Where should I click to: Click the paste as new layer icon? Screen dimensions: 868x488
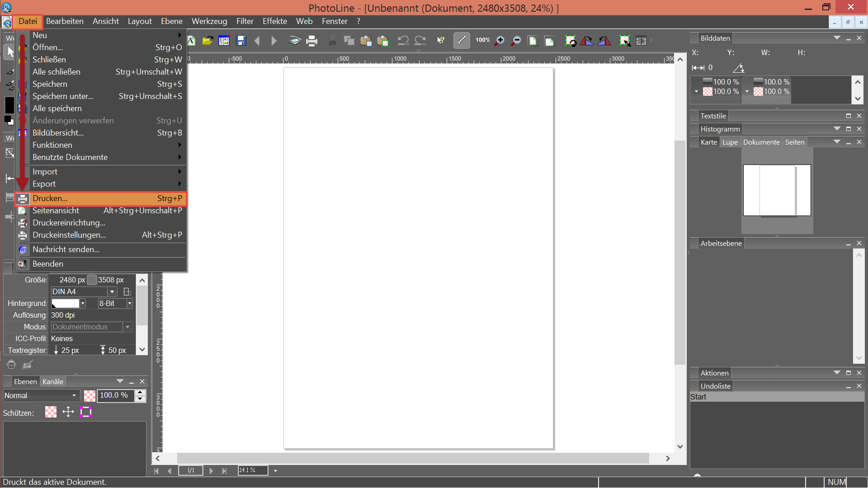click(383, 41)
